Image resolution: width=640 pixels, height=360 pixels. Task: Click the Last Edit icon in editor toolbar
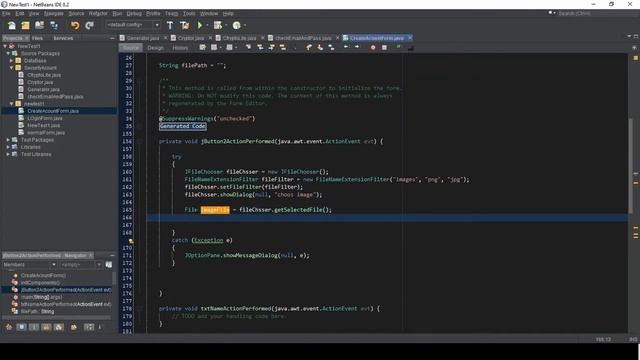202,47
